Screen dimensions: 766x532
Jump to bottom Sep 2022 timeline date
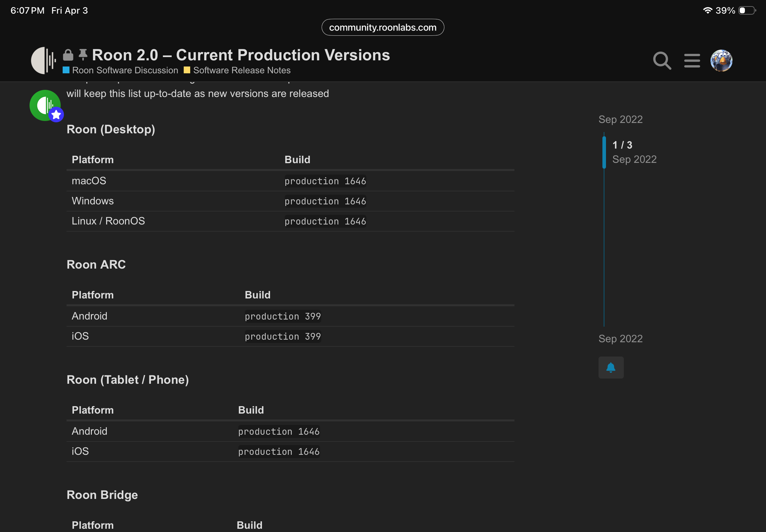click(x=620, y=339)
